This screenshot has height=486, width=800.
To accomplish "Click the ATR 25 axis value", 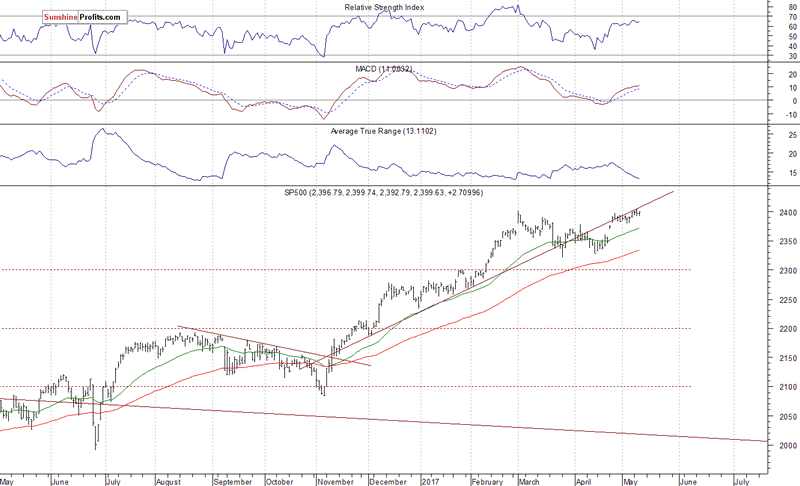I will [792, 135].
